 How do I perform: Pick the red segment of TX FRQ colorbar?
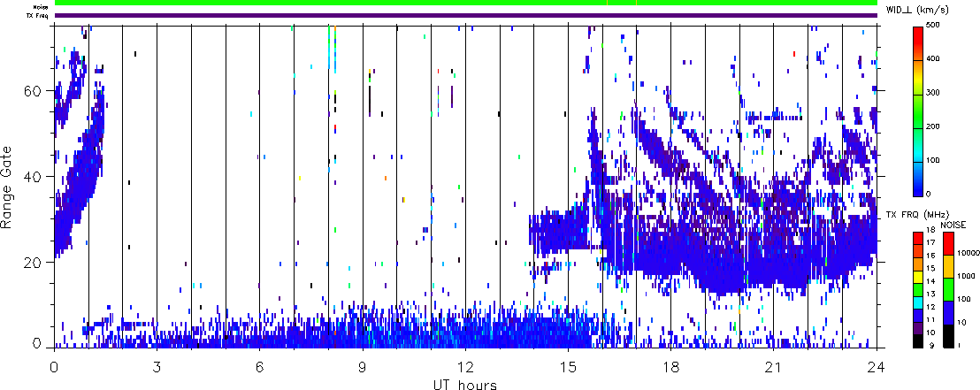917,238
